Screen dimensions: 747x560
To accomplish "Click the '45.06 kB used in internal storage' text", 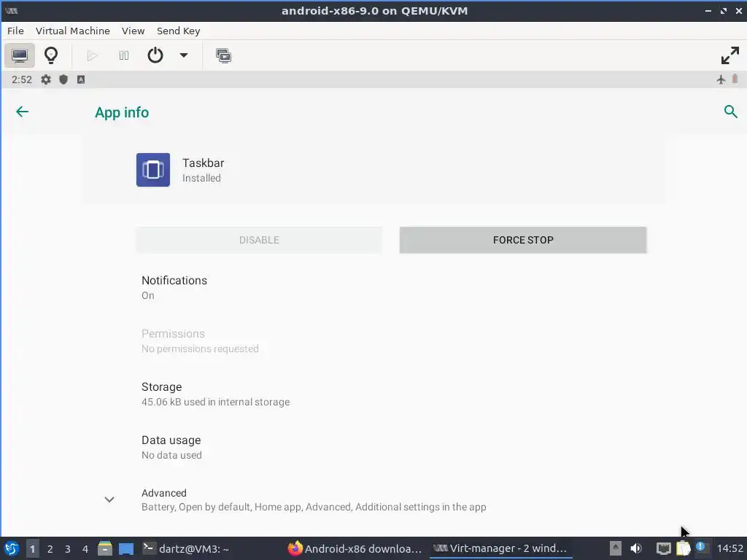I will (x=215, y=402).
